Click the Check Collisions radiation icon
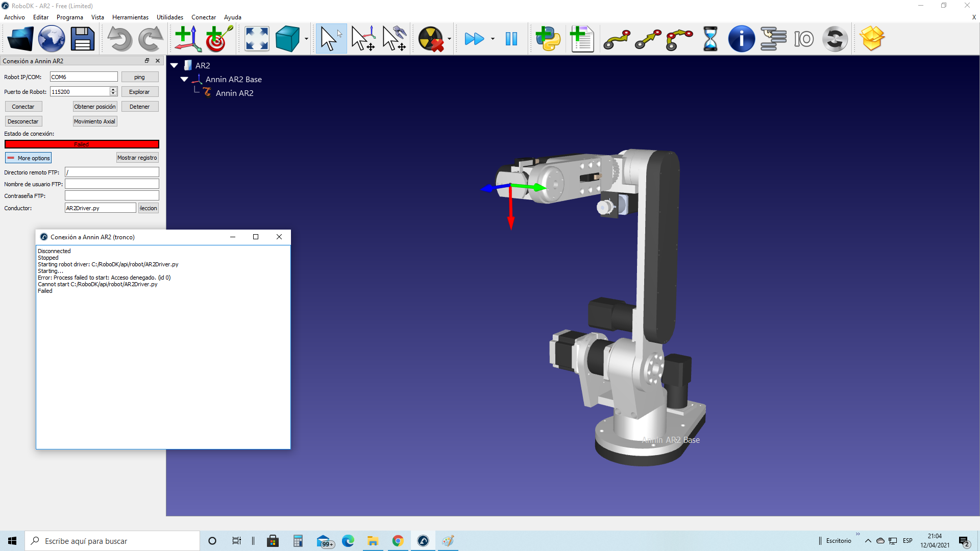 431,39
